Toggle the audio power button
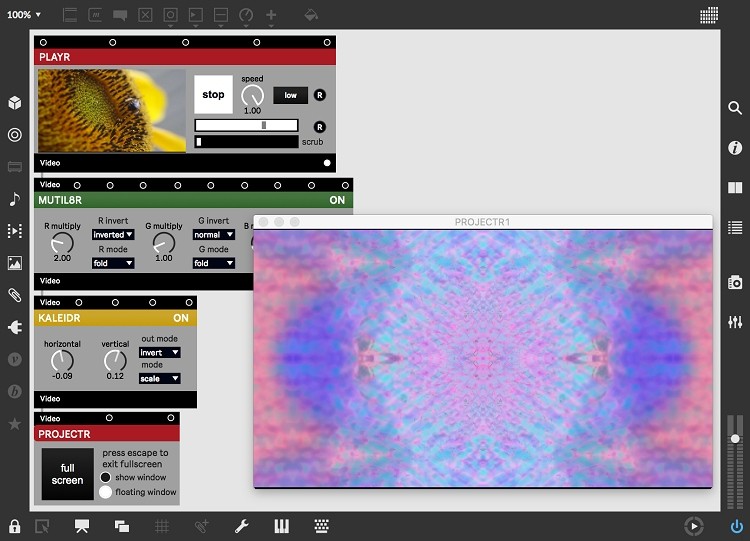Screen dimensions: 750x541 tap(736, 526)
